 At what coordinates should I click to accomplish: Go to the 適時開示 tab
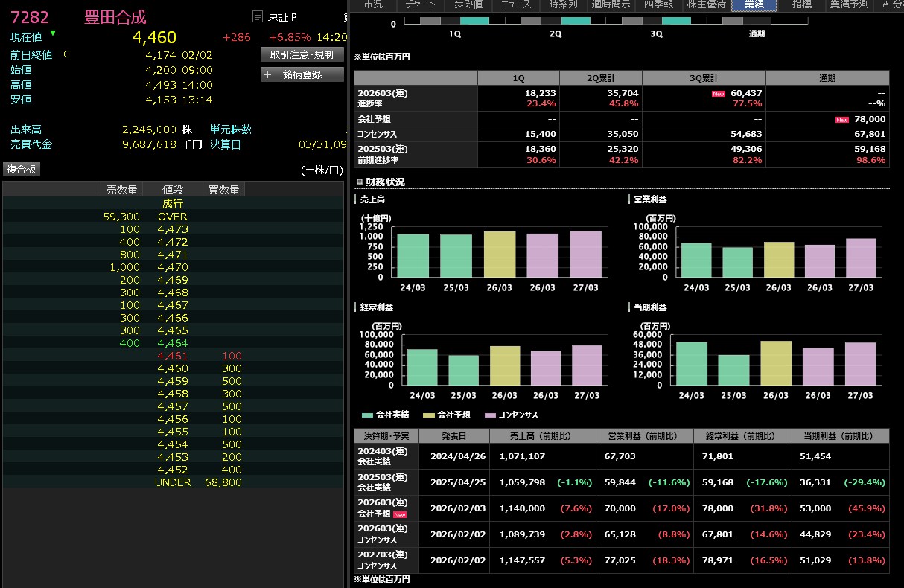pyautogui.click(x=611, y=4)
